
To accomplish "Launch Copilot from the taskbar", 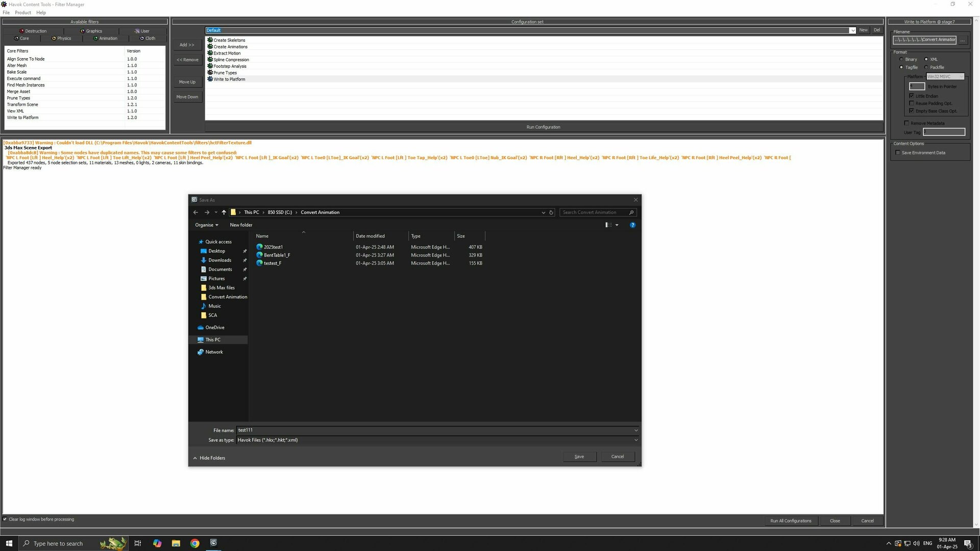I will [x=157, y=543].
